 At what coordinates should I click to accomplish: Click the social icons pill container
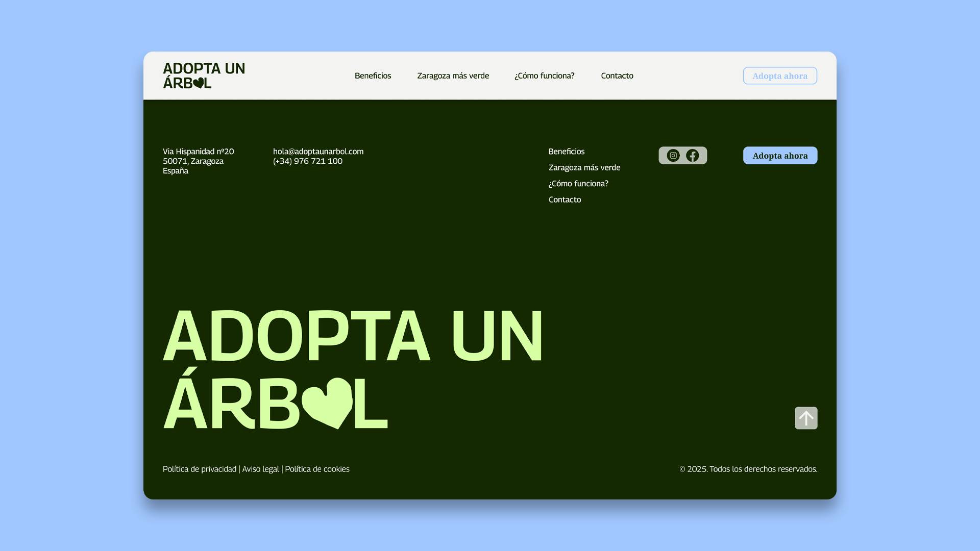pyautogui.click(x=683, y=156)
